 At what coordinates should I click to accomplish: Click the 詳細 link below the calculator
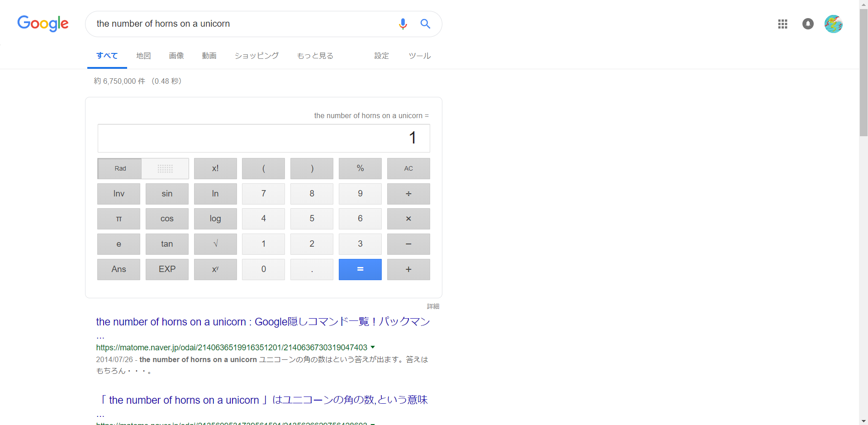433,306
